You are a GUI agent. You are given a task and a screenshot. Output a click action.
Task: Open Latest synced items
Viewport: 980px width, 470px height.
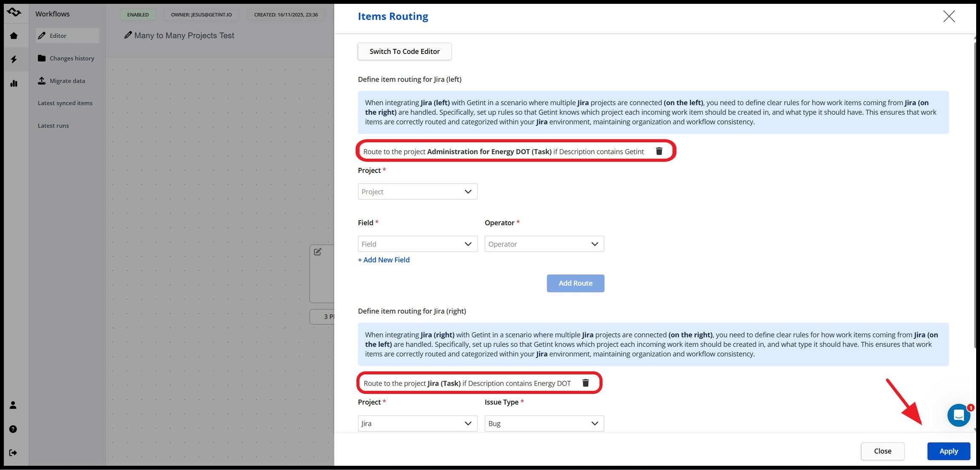pos(65,103)
